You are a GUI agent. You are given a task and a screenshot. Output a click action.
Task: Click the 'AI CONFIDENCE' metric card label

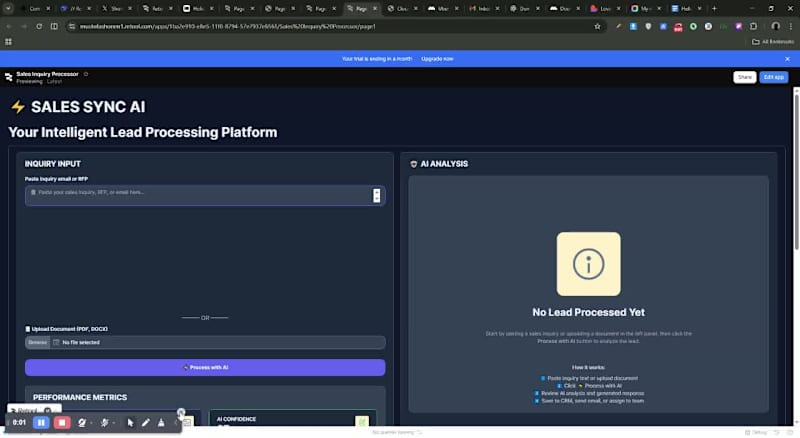click(236, 419)
